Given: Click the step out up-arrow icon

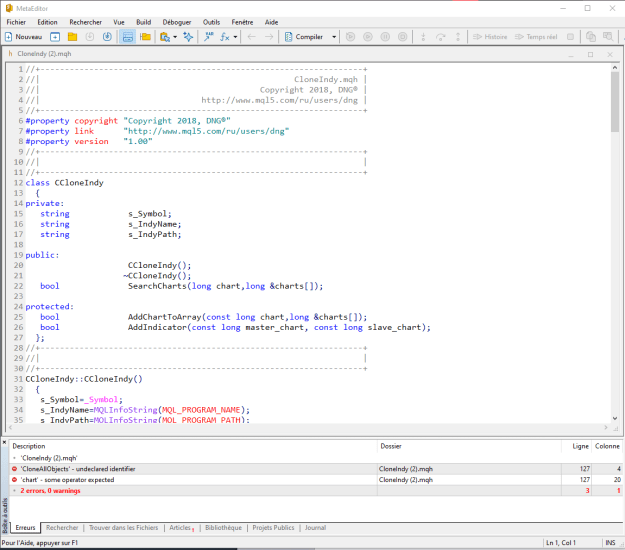Looking at the screenshot, I should 458,37.
